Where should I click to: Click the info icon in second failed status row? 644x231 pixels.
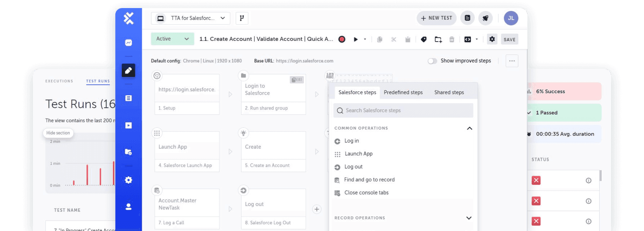point(589,201)
